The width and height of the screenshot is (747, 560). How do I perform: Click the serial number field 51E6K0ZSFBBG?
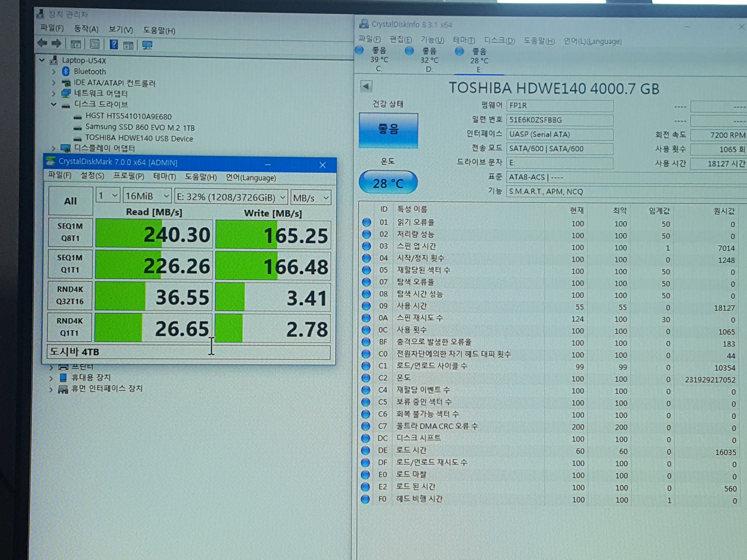pyautogui.click(x=560, y=120)
